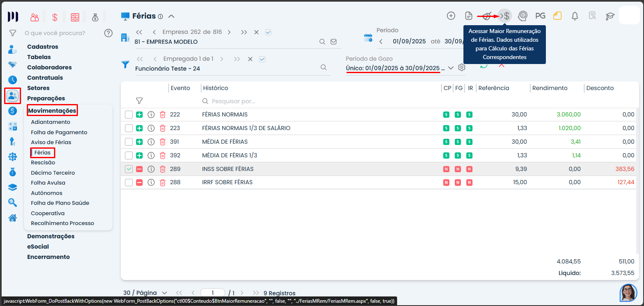Check the FÉRIAS NORMAIS row checkbox
644x306 pixels.
pos(129,115)
